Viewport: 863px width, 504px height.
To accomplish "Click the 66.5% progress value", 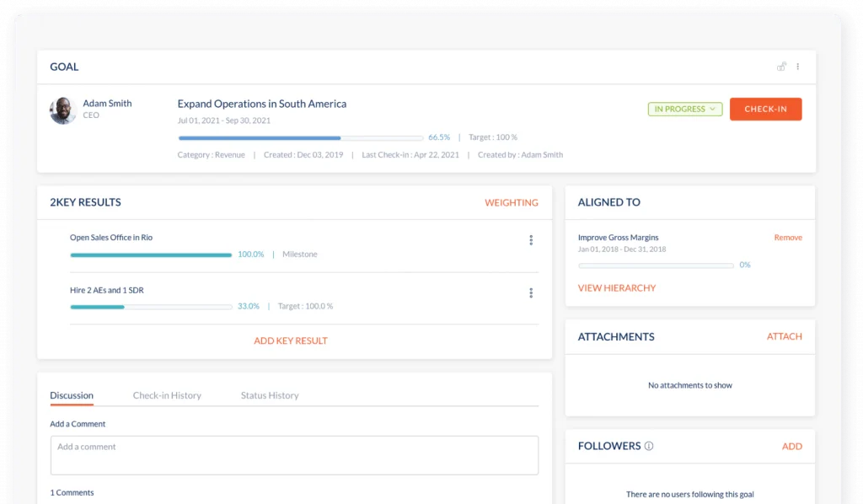I will (439, 137).
